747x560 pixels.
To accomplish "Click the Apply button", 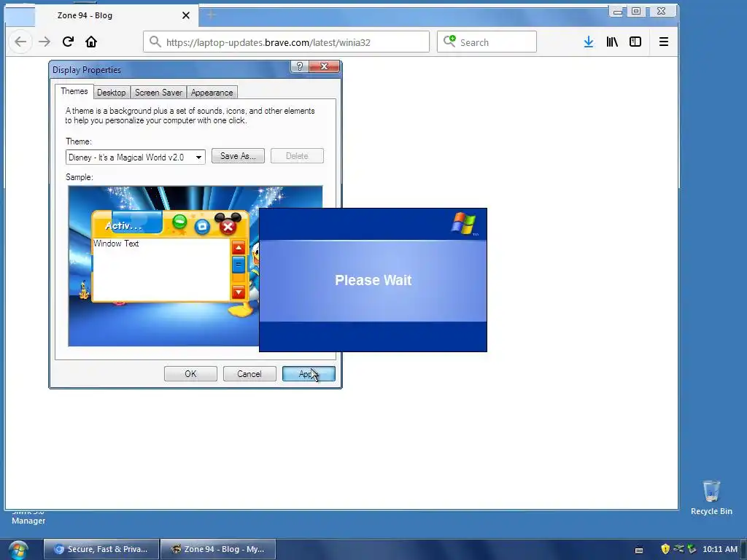I will [x=309, y=374].
